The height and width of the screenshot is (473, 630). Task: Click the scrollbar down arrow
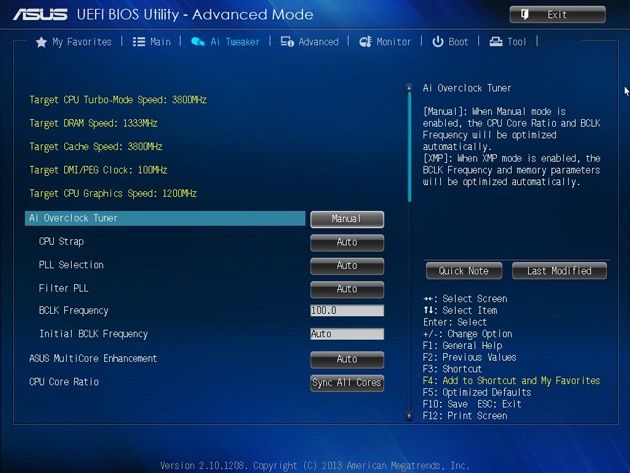409,416
